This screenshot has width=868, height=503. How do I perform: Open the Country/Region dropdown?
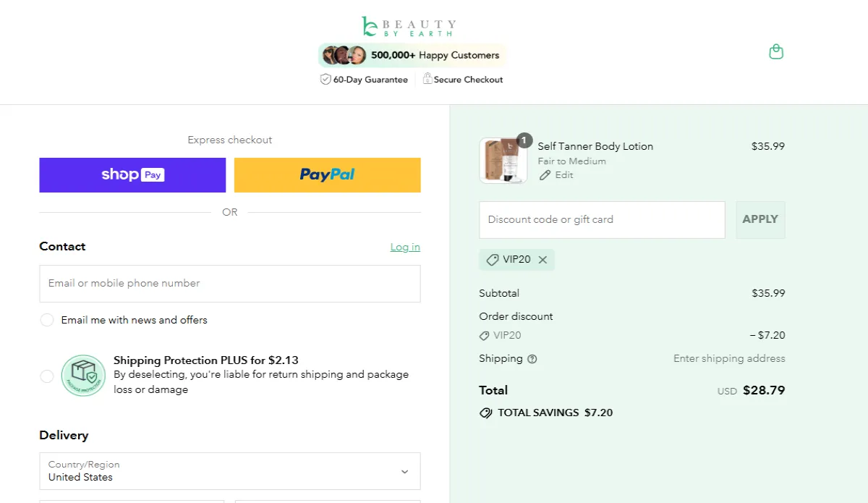coord(230,471)
